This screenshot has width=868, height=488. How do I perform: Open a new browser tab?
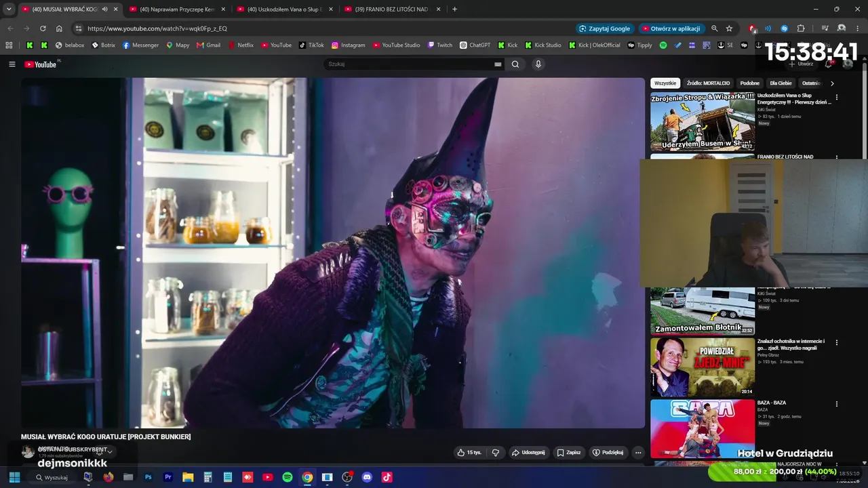pos(454,9)
